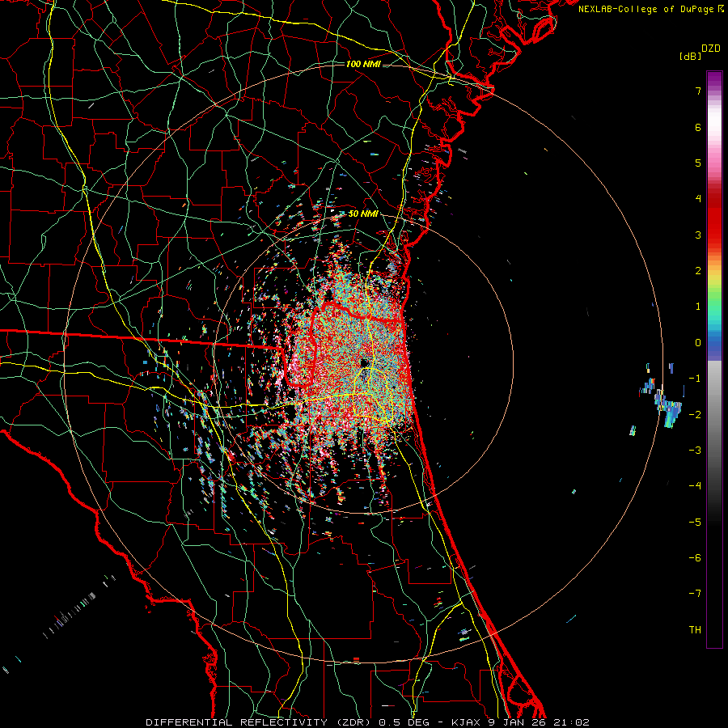Image resolution: width=728 pixels, height=728 pixels.
Task: Click the -7 dB color scale label
Action: point(695,594)
